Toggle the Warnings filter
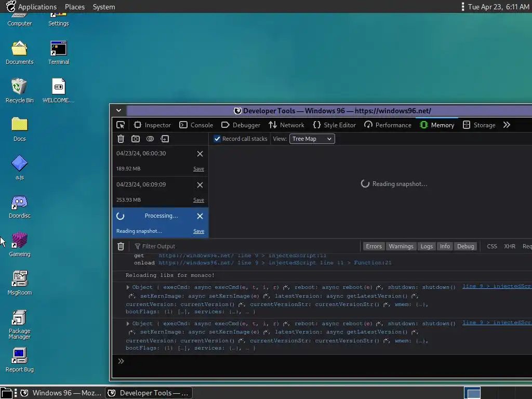 pyautogui.click(x=401, y=246)
